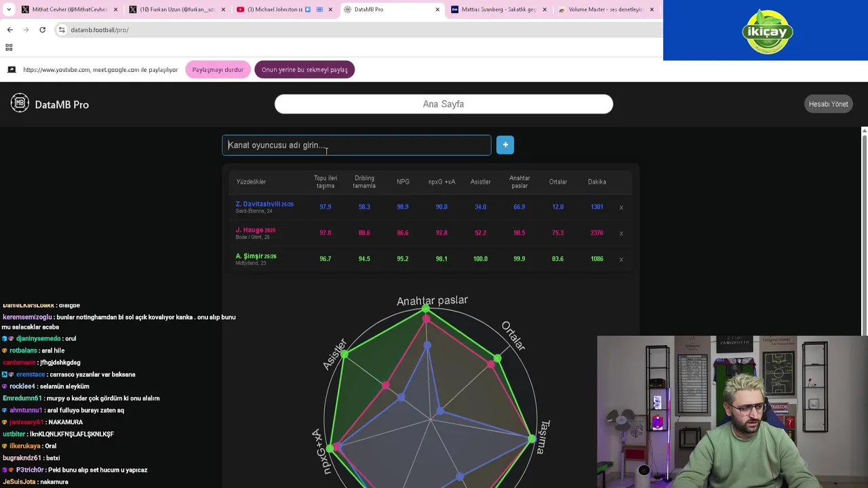
Task: Close the Mithat Cevher tab
Action: [x=116, y=9]
